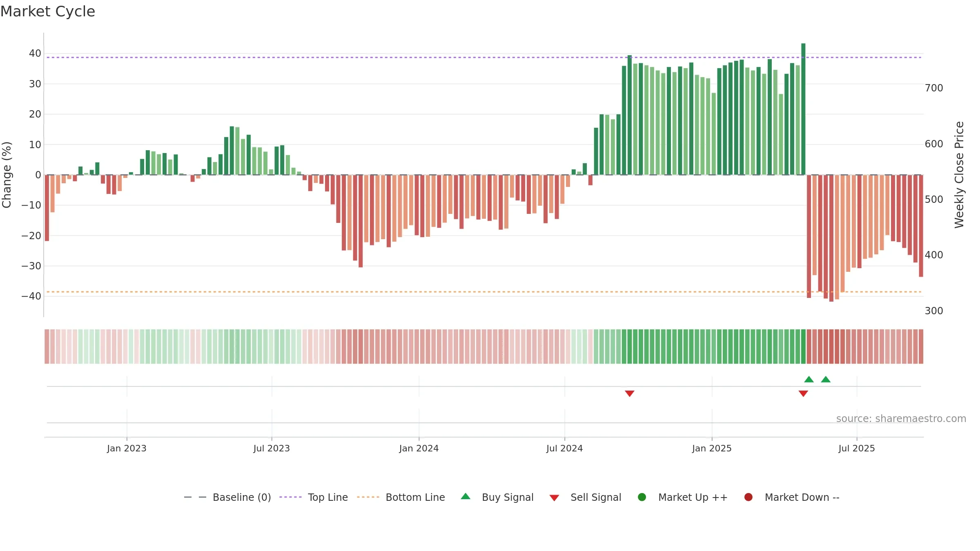The image size is (980, 551).
Task: Click the Jul 2025 axis label
Action: point(857,448)
